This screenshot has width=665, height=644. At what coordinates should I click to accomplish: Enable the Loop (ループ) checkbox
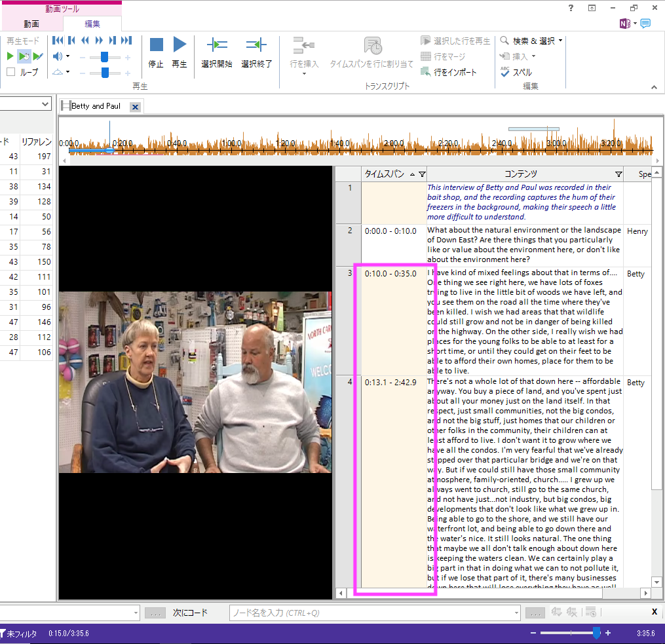[11, 72]
